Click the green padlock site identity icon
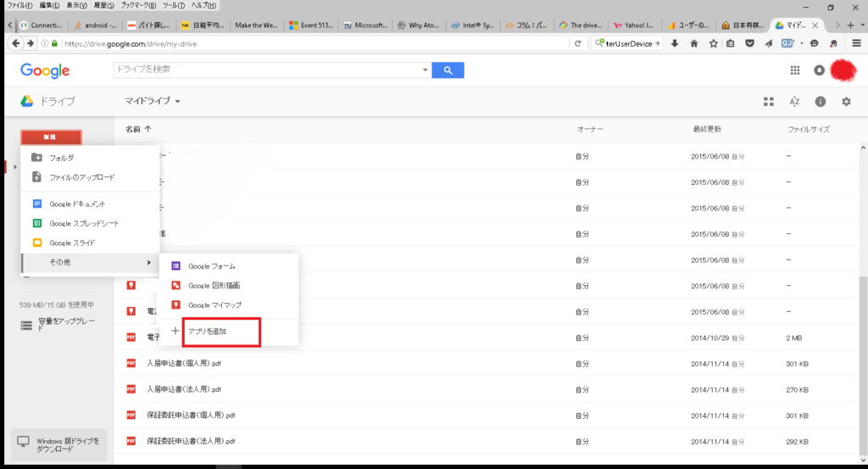This screenshot has height=469, width=868. coord(54,43)
